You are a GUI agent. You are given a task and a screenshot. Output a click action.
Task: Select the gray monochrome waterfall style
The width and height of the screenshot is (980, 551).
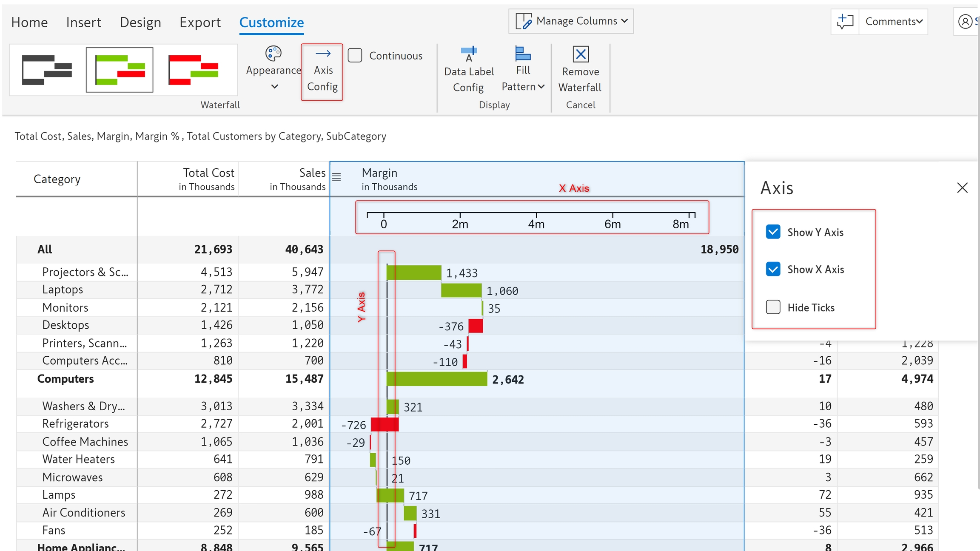click(47, 70)
